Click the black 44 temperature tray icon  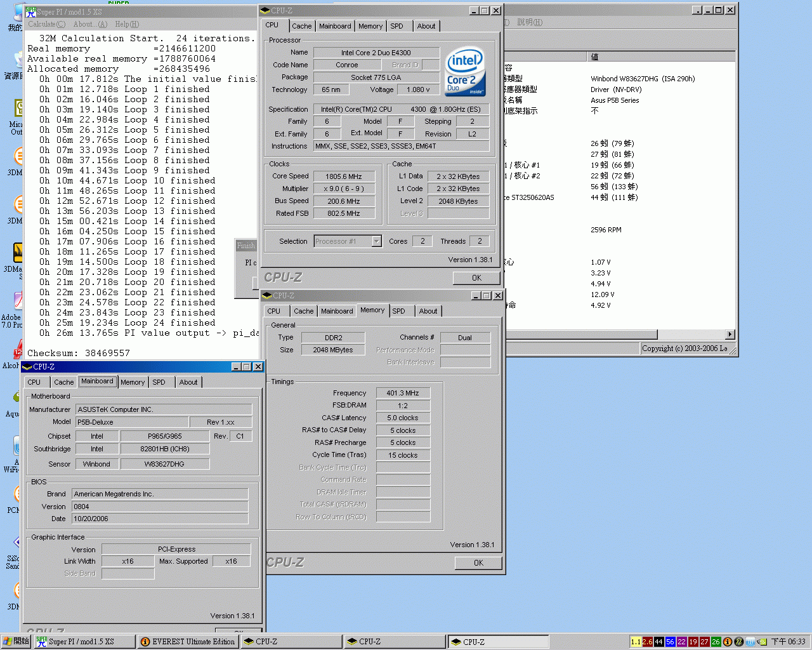coord(658,642)
